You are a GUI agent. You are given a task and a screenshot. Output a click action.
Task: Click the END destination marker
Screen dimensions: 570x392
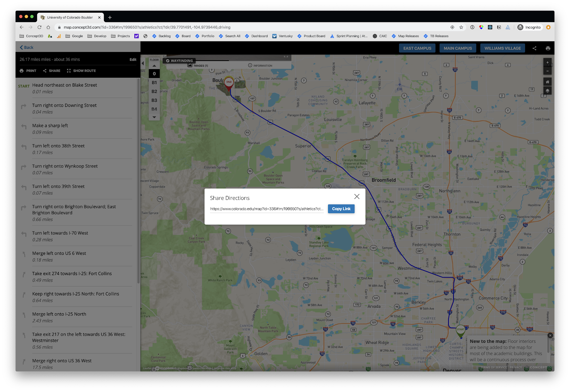click(229, 83)
